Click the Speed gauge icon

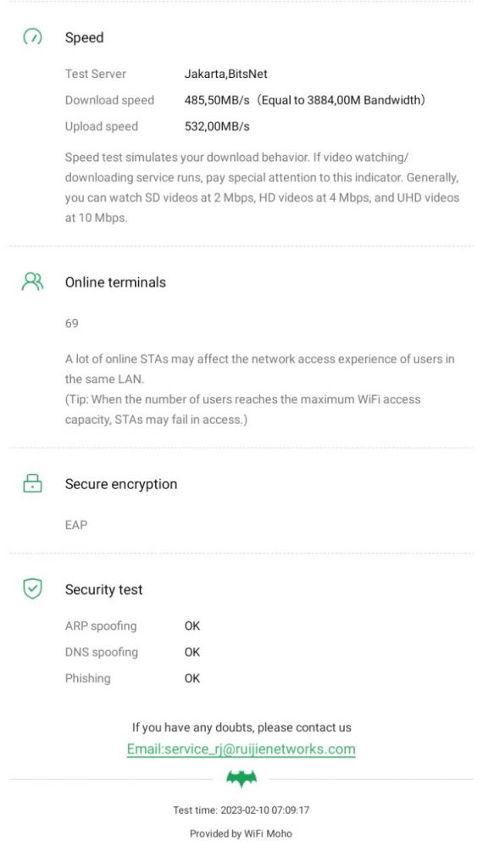[x=32, y=37]
